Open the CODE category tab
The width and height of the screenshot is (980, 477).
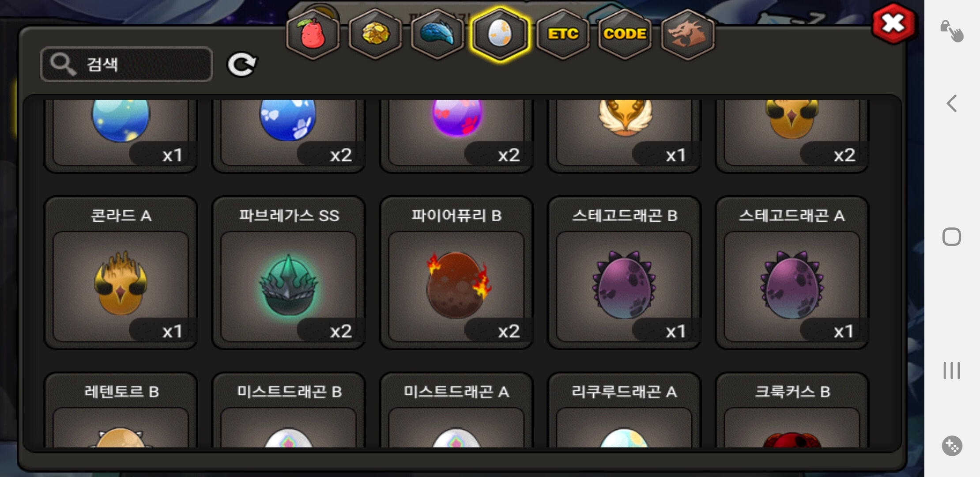[x=625, y=34]
